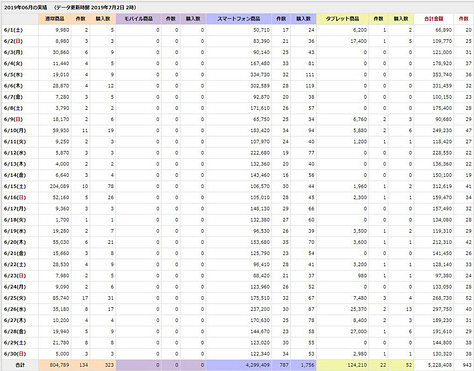Click the grand total 5,228,408
This screenshot has width=474, height=371.
440,365
